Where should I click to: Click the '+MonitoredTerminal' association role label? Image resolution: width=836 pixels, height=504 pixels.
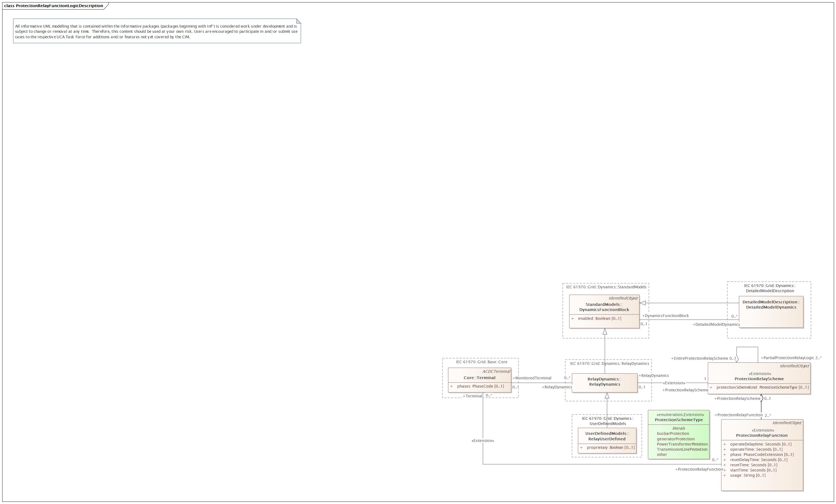(x=532, y=378)
